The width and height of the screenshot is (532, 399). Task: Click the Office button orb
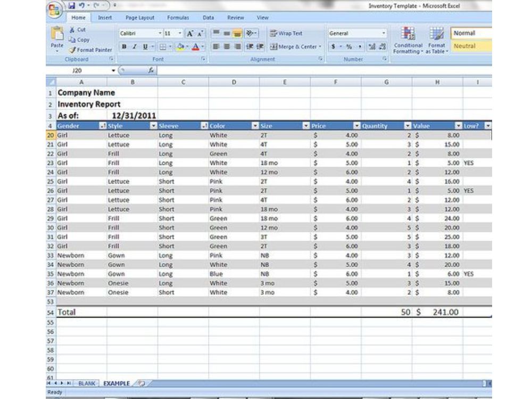click(x=54, y=10)
